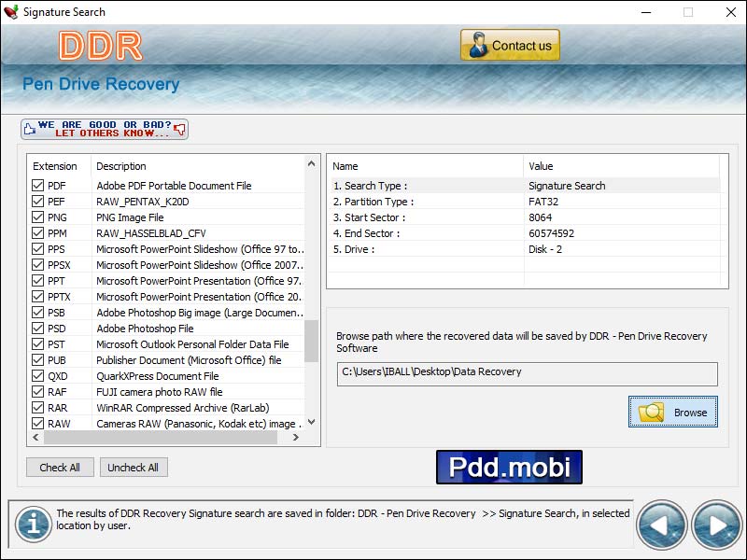Click Browse to choose save location
747x560 pixels.
[x=672, y=412]
